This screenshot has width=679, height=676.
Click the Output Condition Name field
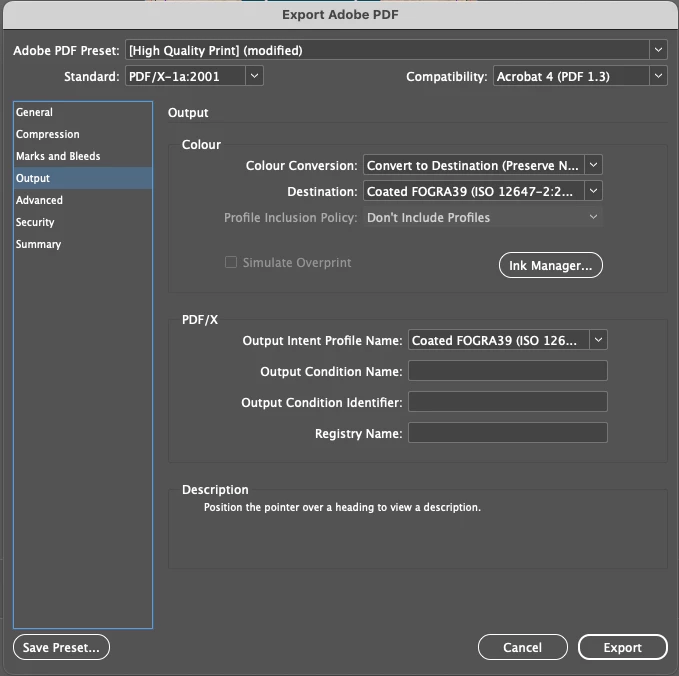[508, 371]
